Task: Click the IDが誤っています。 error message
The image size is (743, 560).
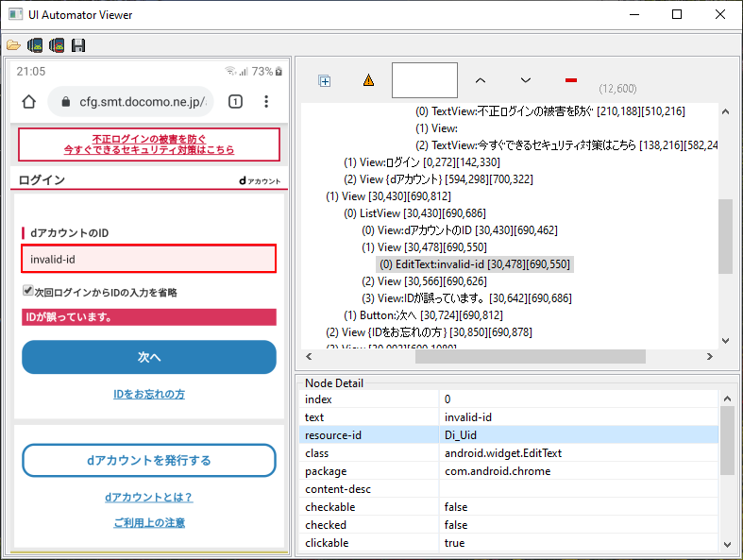Action: click(149, 317)
